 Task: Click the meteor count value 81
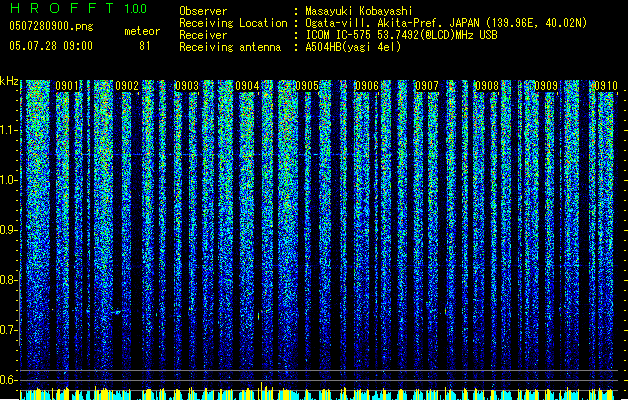[x=145, y=46]
